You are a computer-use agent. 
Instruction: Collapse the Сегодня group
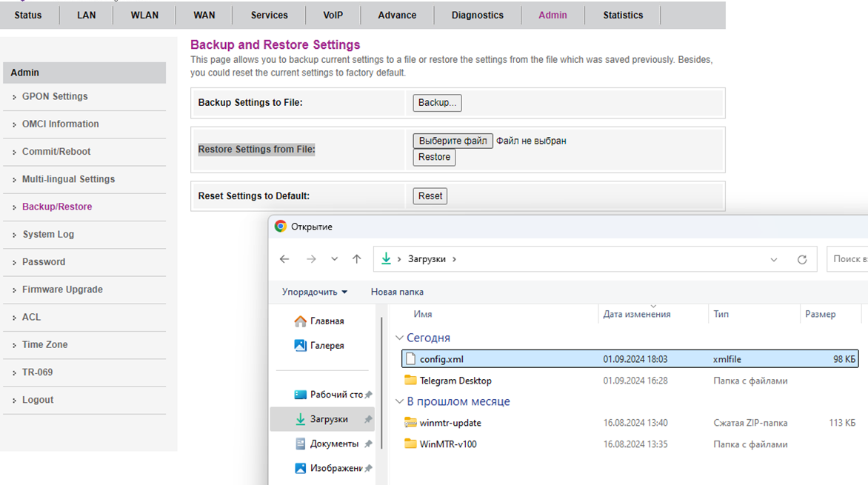pyautogui.click(x=400, y=338)
